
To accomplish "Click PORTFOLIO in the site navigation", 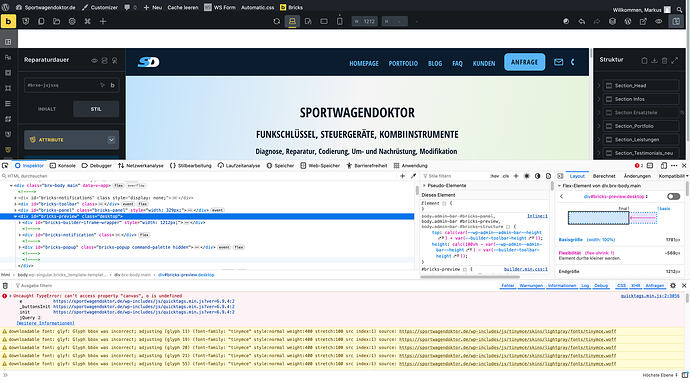I will 403,63.
